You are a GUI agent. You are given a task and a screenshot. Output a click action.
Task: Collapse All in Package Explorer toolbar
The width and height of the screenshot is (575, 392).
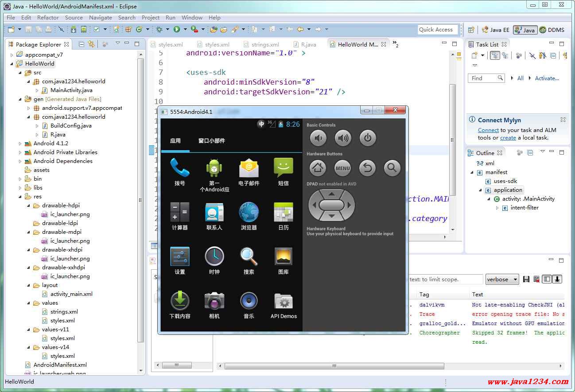[x=81, y=44]
